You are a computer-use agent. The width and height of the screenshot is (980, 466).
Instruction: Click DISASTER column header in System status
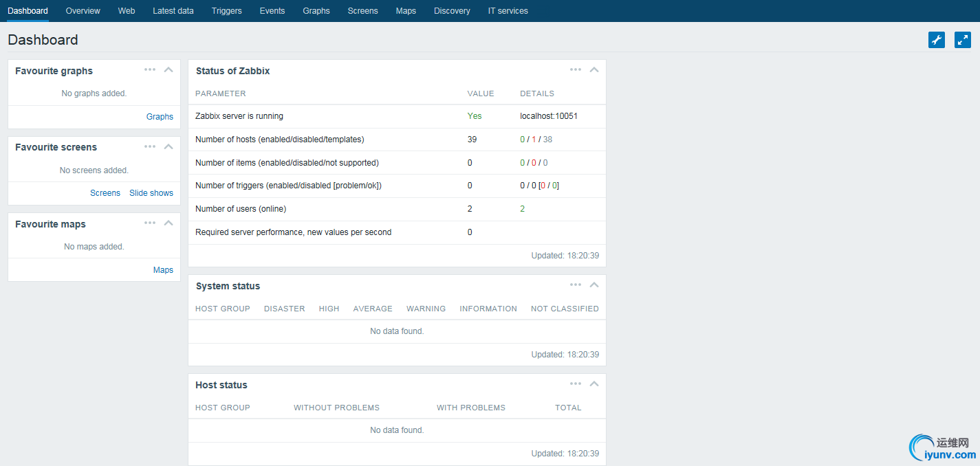pos(285,309)
